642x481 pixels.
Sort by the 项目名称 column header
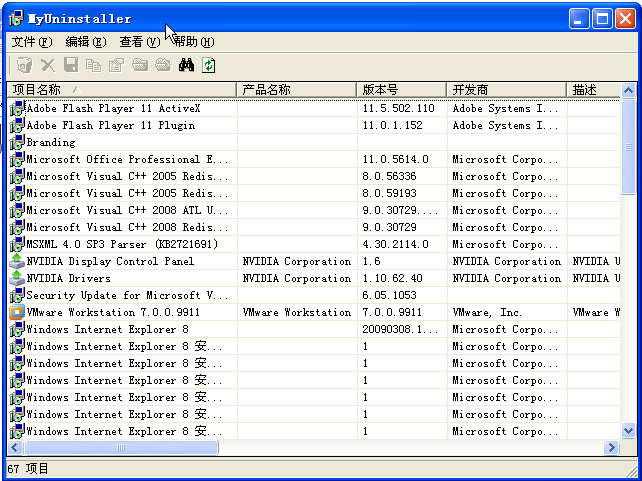[x=122, y=90]
